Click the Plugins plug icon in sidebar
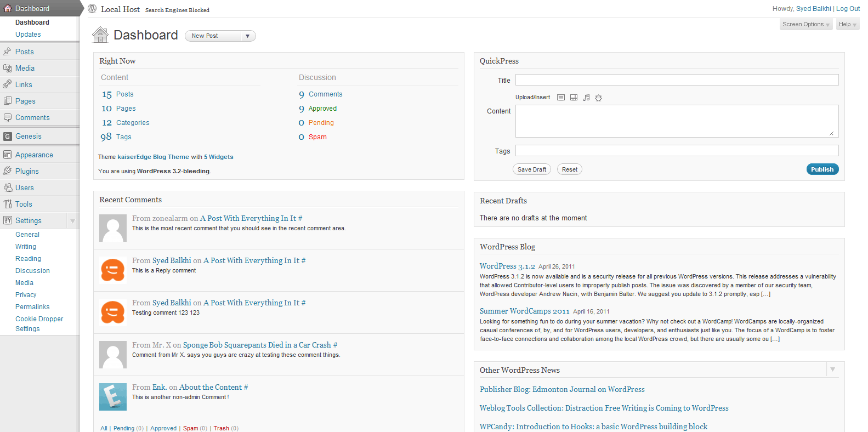The width and height of the screenshot is (868, 432). tap(7, 171)
